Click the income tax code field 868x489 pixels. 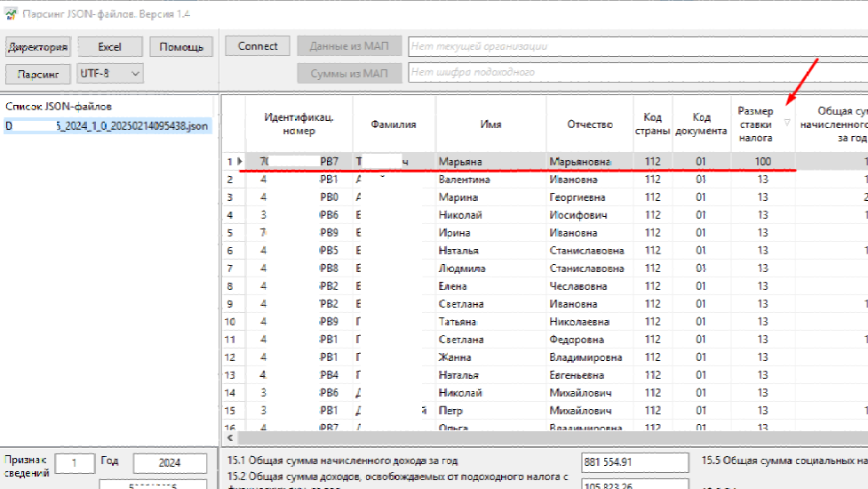coord(637,72)
